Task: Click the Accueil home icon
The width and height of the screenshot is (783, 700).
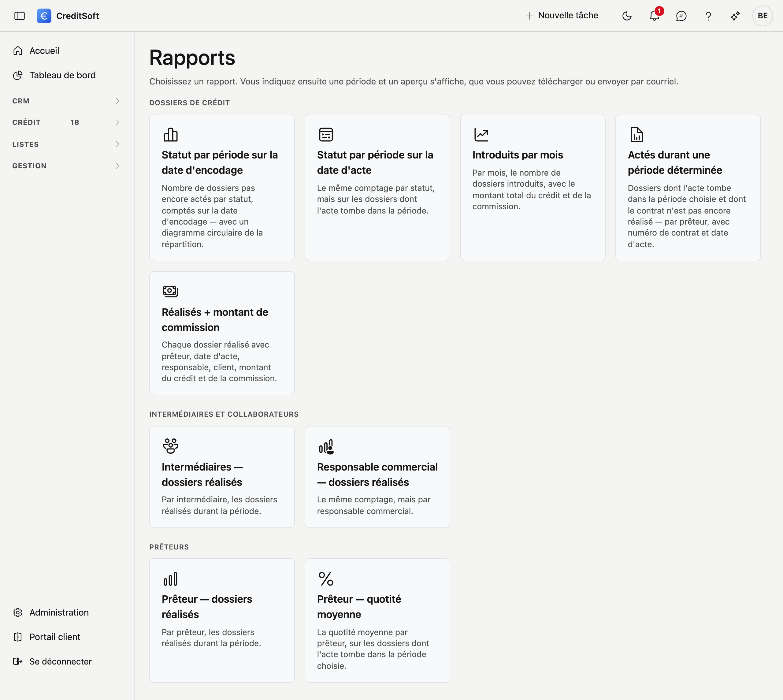Action: point(18,51)
